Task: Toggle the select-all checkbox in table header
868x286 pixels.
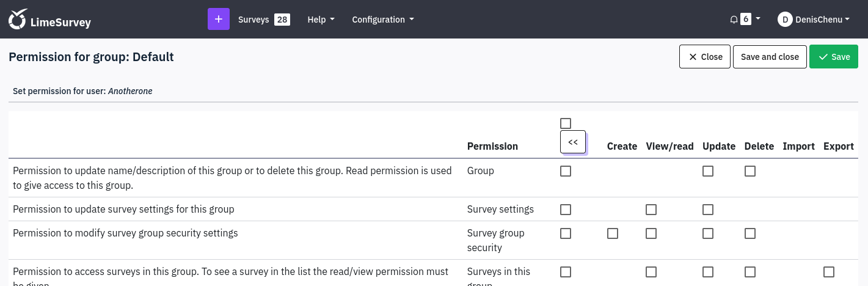Action: [x=566, y=123]
